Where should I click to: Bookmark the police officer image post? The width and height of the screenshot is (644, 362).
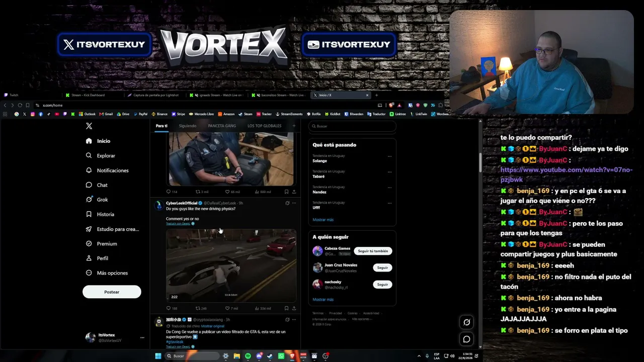click(x=286, y=192)
